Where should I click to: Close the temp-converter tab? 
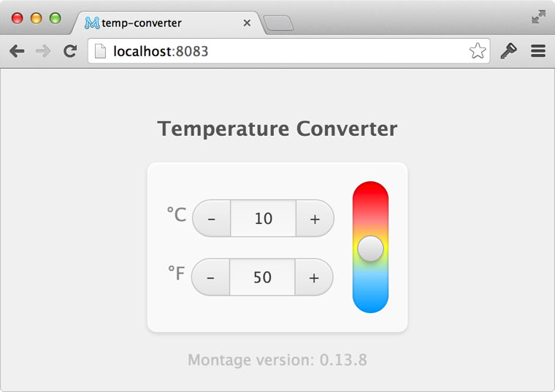coord(247,23)
